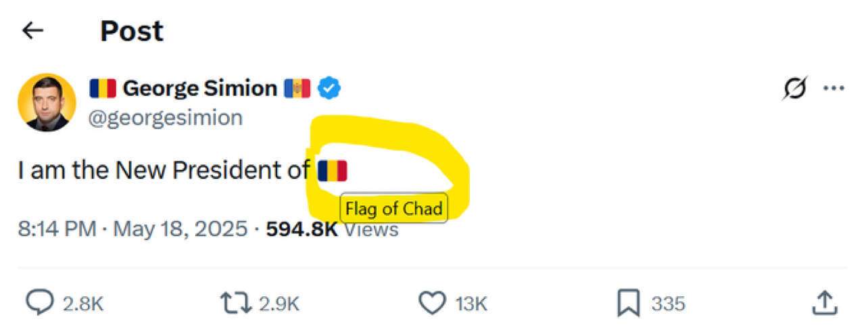The image size is (868, 332).
Task: Click the back arrow
Action: pos(32,30)
